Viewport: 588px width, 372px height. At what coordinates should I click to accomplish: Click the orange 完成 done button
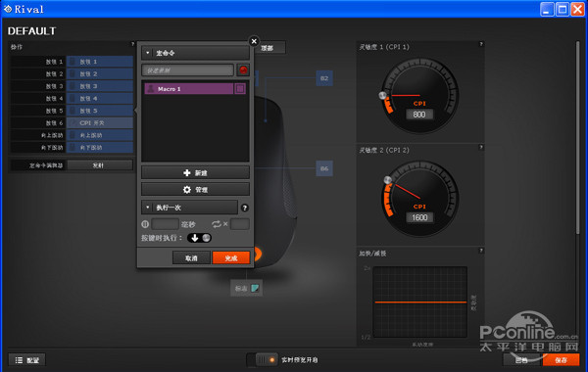click(231, 257)
